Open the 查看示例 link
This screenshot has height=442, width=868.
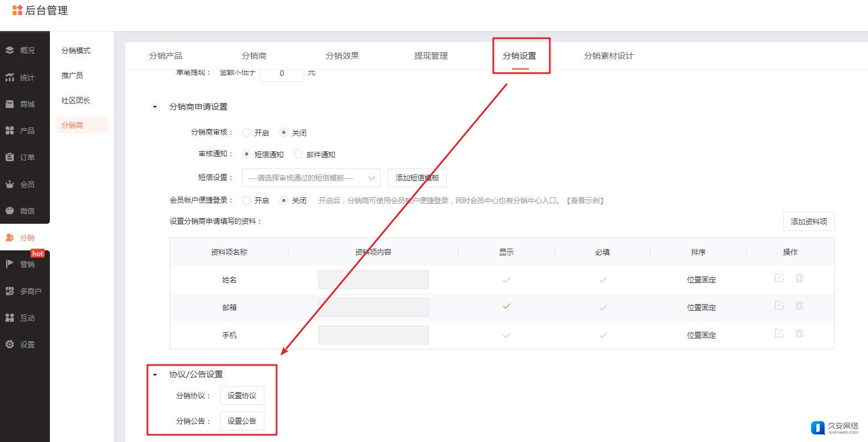click(585, 201)
